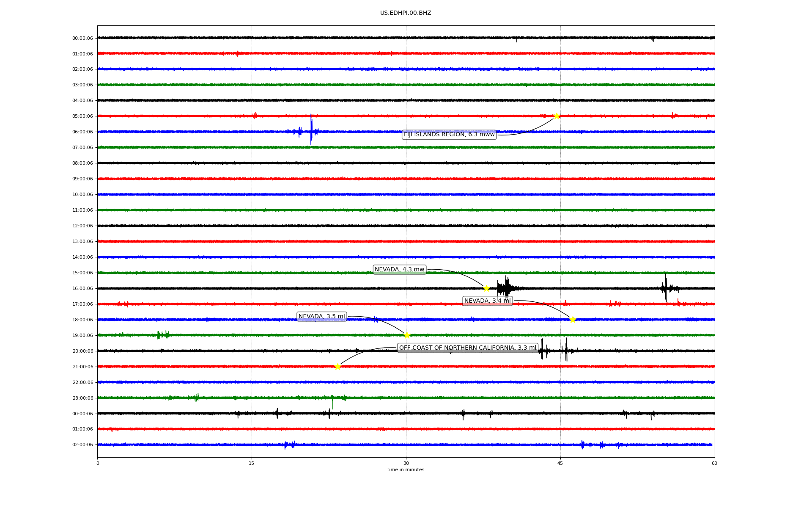Click the Fiji Islands earthquake star marker
Viewport: 812px width, 508px height.
click(x=557, y=116)
